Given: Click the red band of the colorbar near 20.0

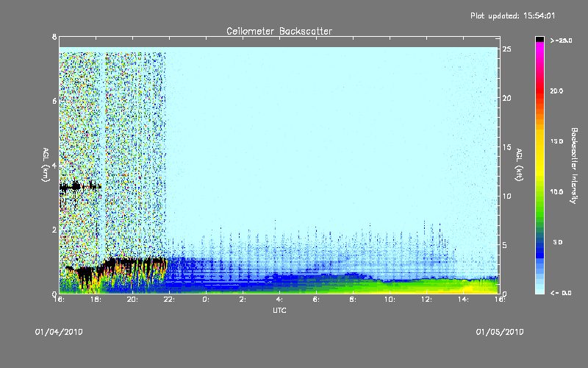Looking at the screenshot, I should (x=539, y=91).
